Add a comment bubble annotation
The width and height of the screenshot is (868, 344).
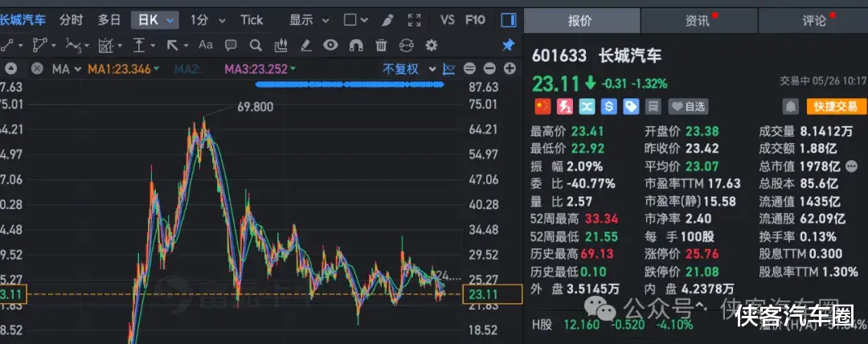pyautogui.click(x=231, y=45)
